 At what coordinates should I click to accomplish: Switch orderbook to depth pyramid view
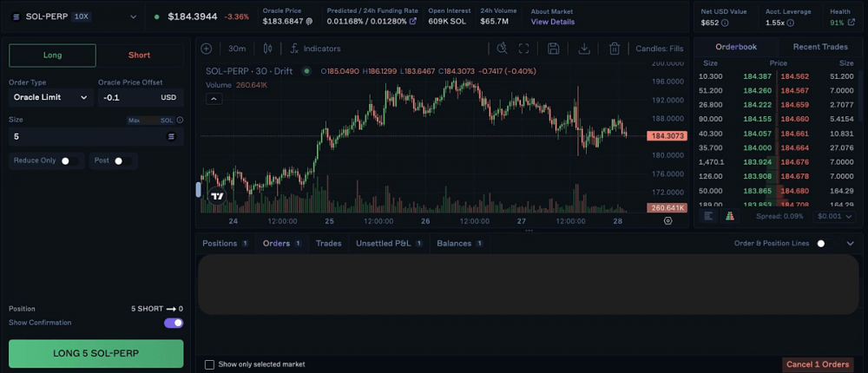730,216
